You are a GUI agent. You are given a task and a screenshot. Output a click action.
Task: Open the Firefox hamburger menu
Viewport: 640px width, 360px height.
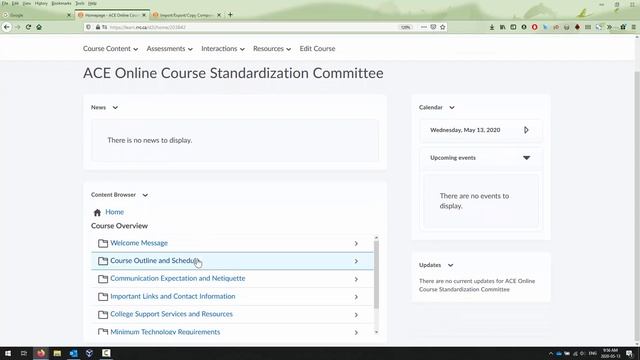[633, 27]
